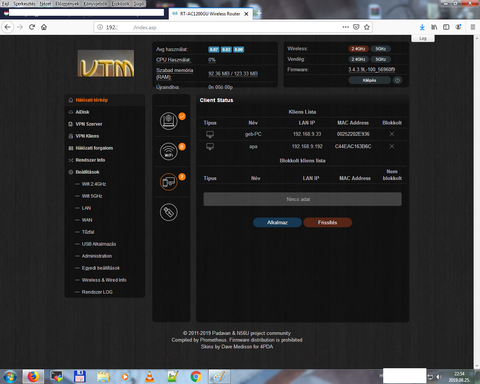Click the Pocket save icon
This screenshot has width=480, height=384.
356,27
